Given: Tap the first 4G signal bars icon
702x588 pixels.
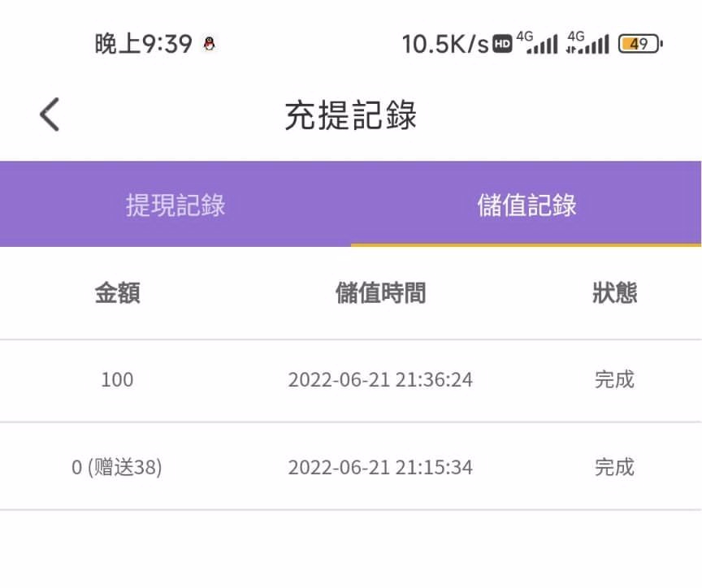Looking at the screenshot, I should [537, 43].
